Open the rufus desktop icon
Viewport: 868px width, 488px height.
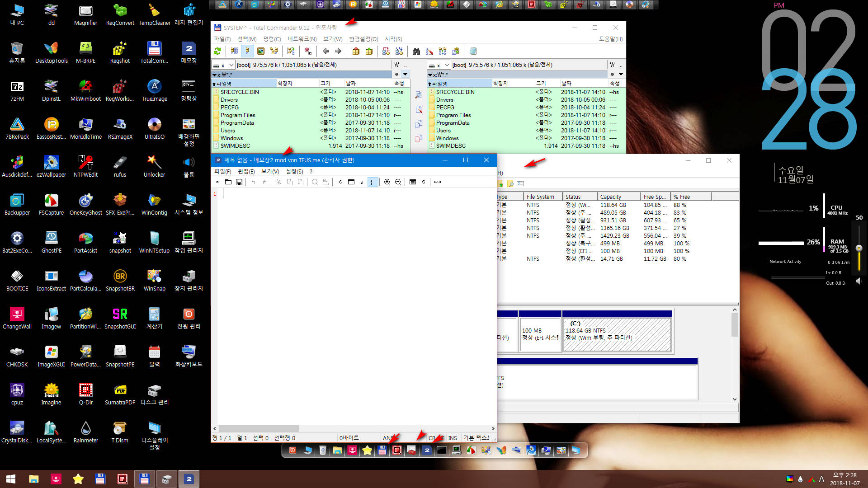pyautogui.click(x=120, y=165)
